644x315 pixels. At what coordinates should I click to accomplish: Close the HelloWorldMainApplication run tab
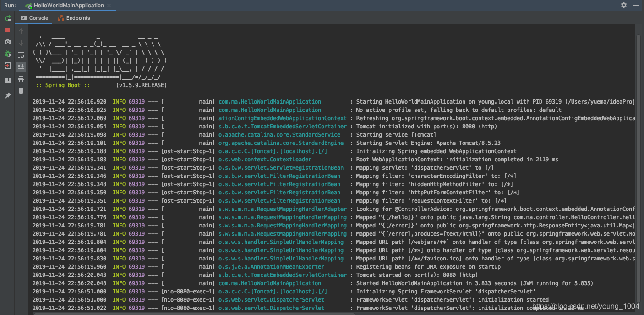(110, 6)
